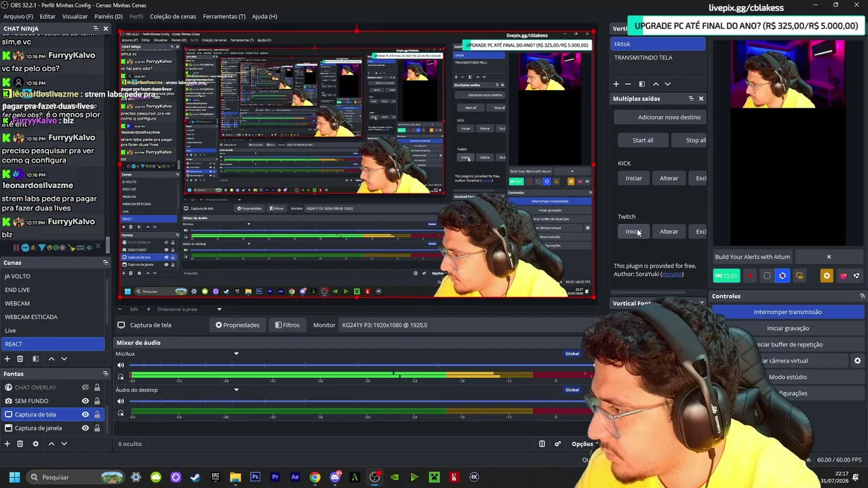Follow the donate link
The height and width of the screenshot is (488, 868).
pyautogui.click(x=672, y=274)
